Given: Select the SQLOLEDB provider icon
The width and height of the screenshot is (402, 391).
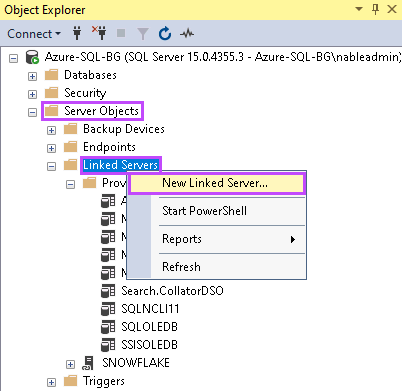Looking at the screenshot, I should click(x=108, y=327).
